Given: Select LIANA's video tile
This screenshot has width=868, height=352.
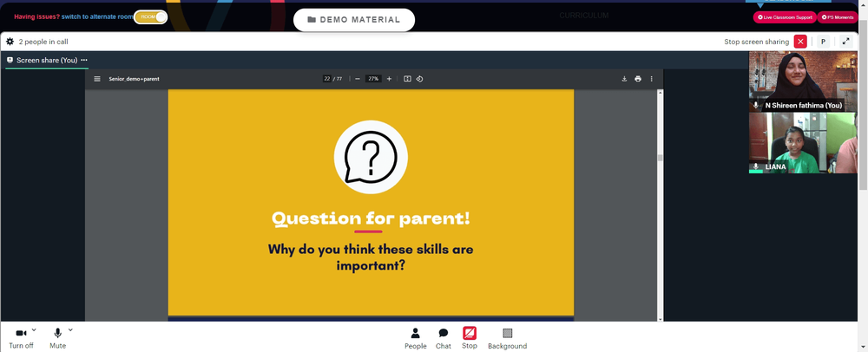Looking at the screenshot, I should (x=803, y=142).
